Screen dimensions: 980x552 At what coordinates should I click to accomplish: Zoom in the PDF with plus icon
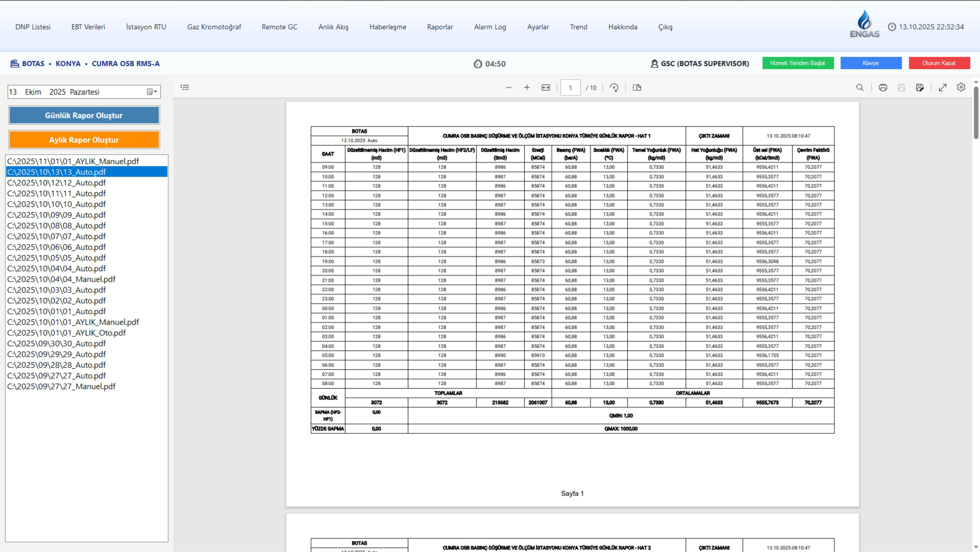527,88
